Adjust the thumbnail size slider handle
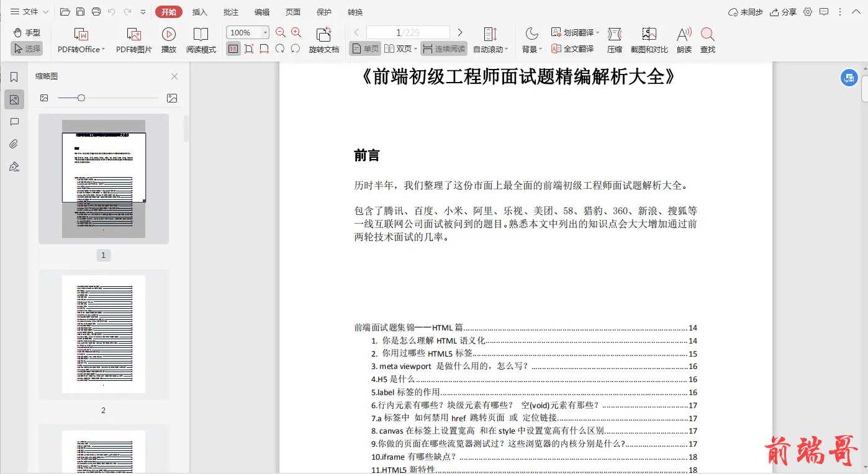Screen dimensions: 868x474 pos(81,98)
